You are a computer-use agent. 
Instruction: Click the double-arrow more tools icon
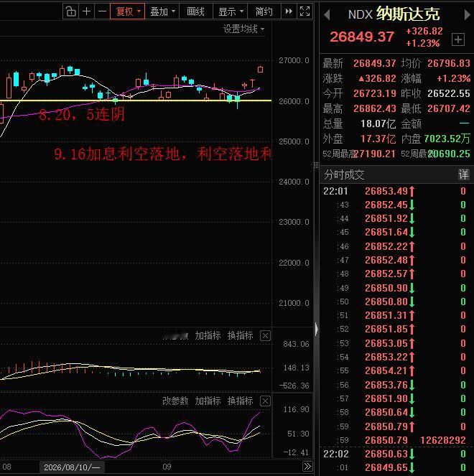tap(289, 11)
